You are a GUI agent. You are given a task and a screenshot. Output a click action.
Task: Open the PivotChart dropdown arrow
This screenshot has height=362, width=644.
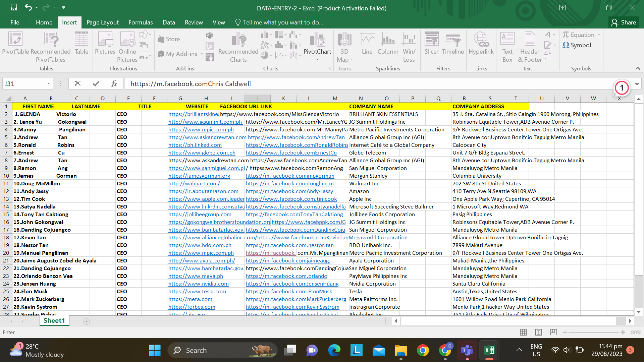(317, 60)
